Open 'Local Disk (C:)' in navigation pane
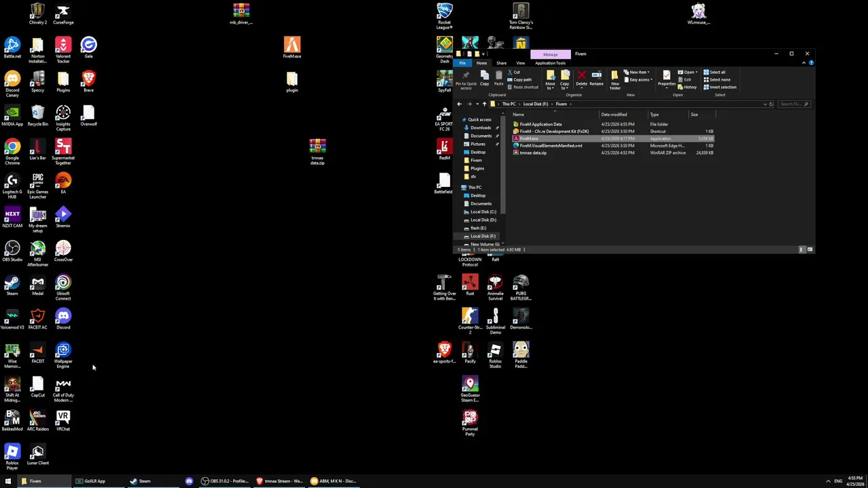This screenshot has height=488, width=868. coord(482,211)
